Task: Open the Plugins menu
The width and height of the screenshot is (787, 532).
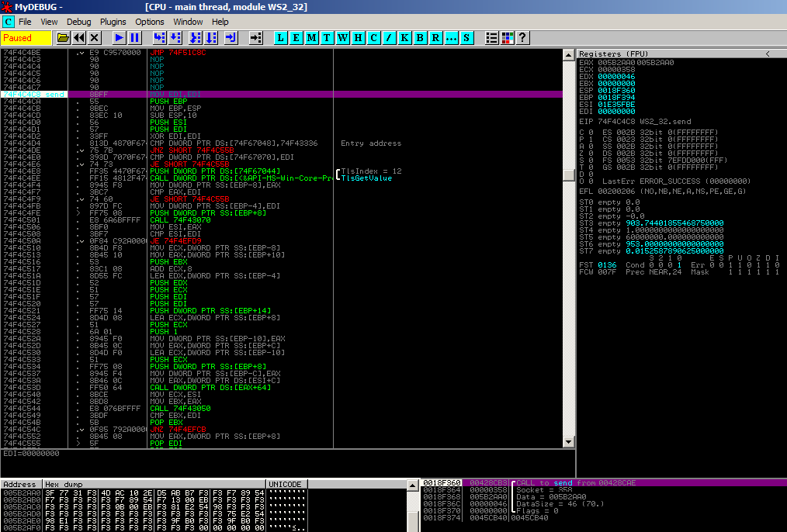Action: click(113, 22)
